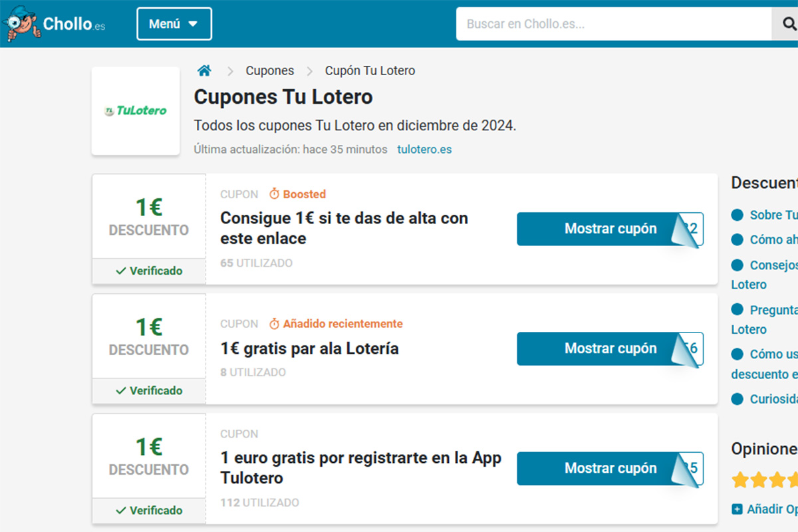Screen dimensions: 798x532
Task: Click 'Última actualización: hace 35 minutos' text
Action: pos(291,150)
